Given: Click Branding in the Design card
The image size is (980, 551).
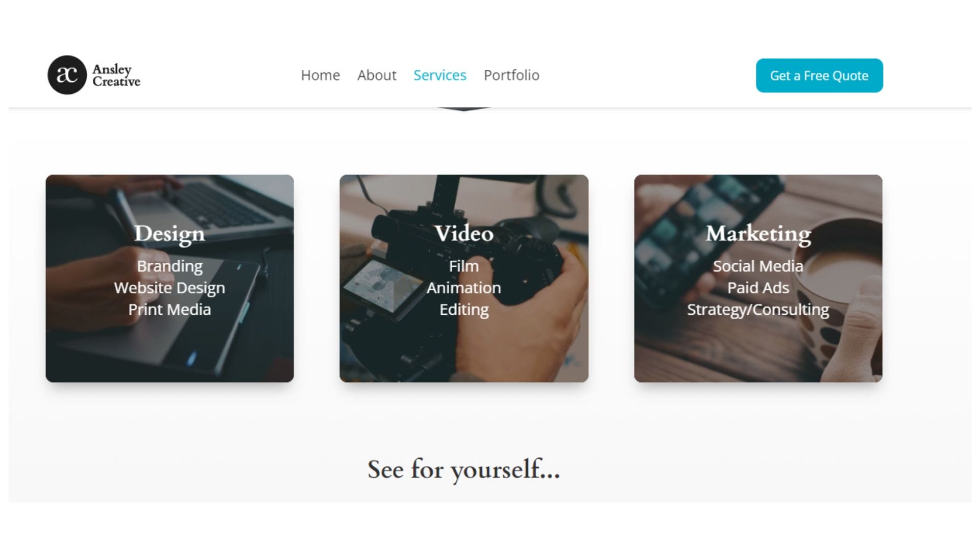Looking at the screenshot, I should [169, 266].
